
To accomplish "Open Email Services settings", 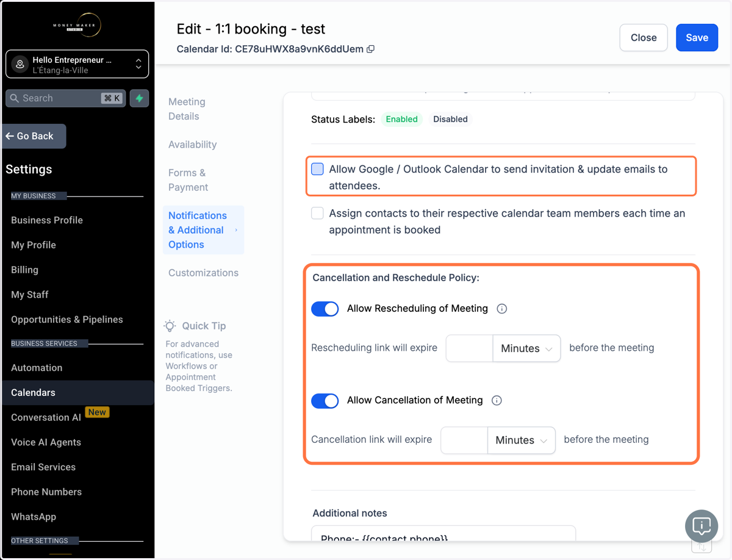I will [43, 467].
